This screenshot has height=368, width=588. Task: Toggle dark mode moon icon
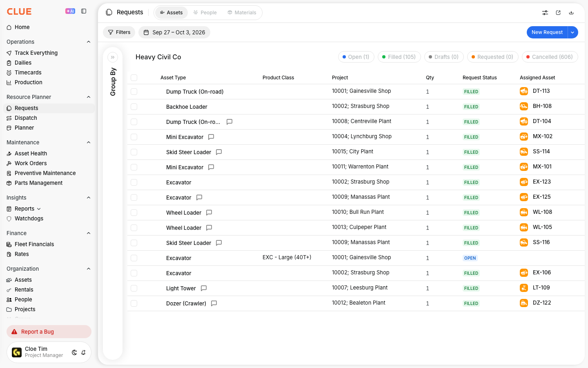[x=74, y=352]
